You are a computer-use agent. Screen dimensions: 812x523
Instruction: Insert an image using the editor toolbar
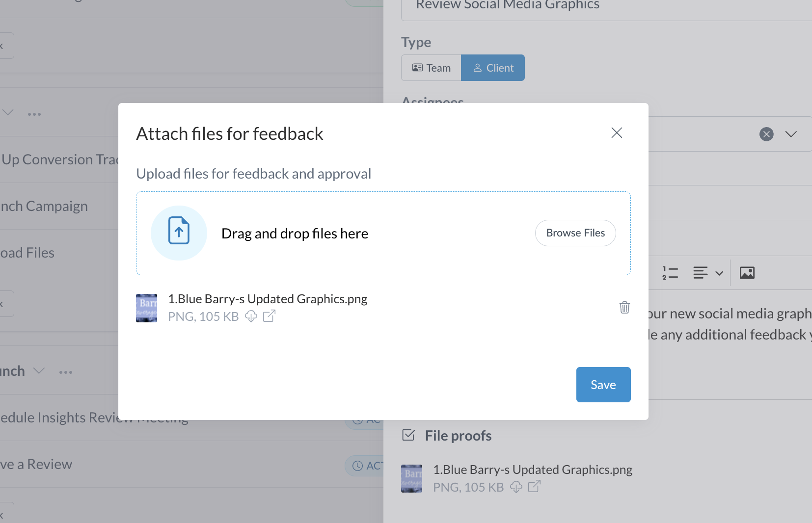(x=747, y=273)
